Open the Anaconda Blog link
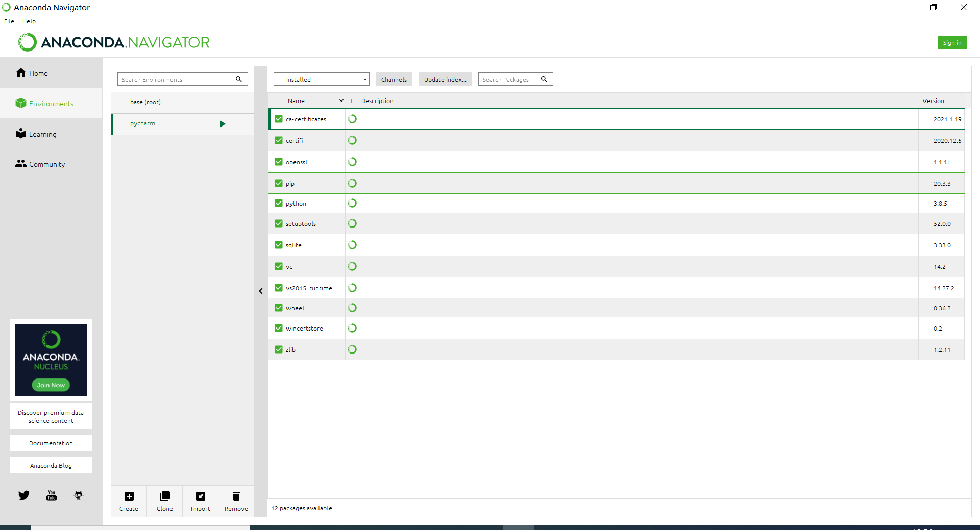The image size is (980, 530). click(51, 465)
